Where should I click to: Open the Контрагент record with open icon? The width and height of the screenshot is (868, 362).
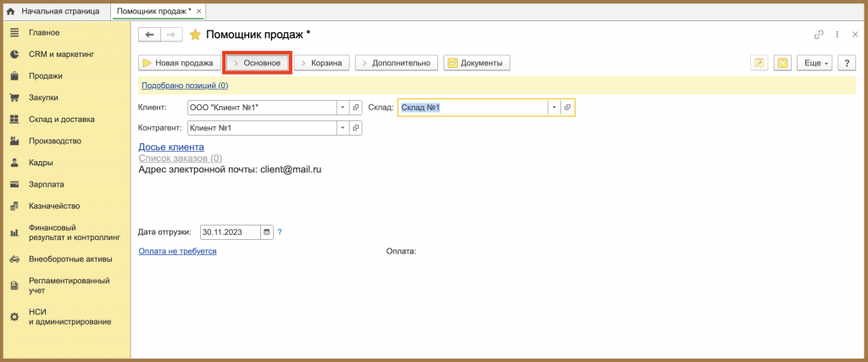point(356,128)
